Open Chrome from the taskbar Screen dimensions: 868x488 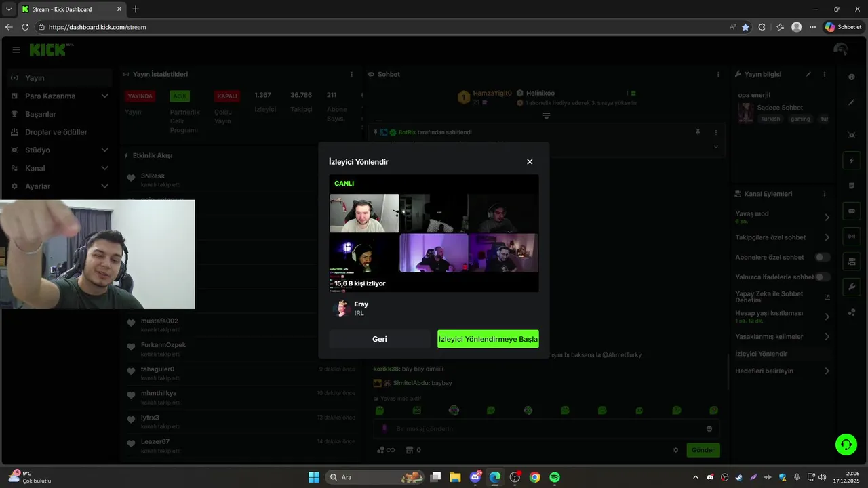(535, 477)
